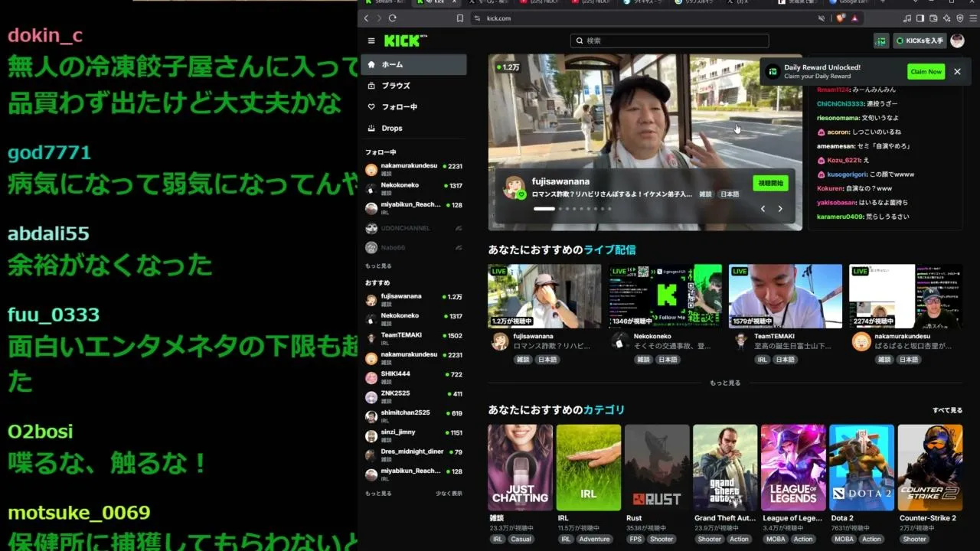
Task: Open the Brave wallet icon
Action: (934, 18)
